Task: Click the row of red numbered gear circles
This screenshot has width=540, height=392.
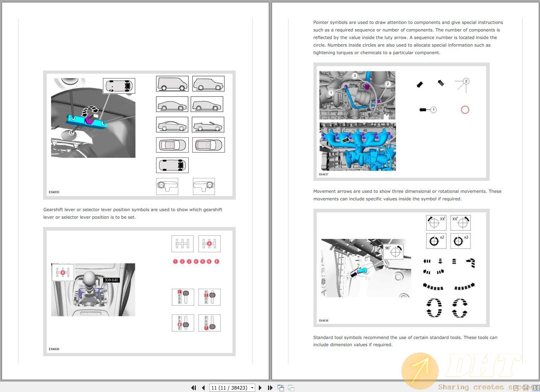Action: 196,262
